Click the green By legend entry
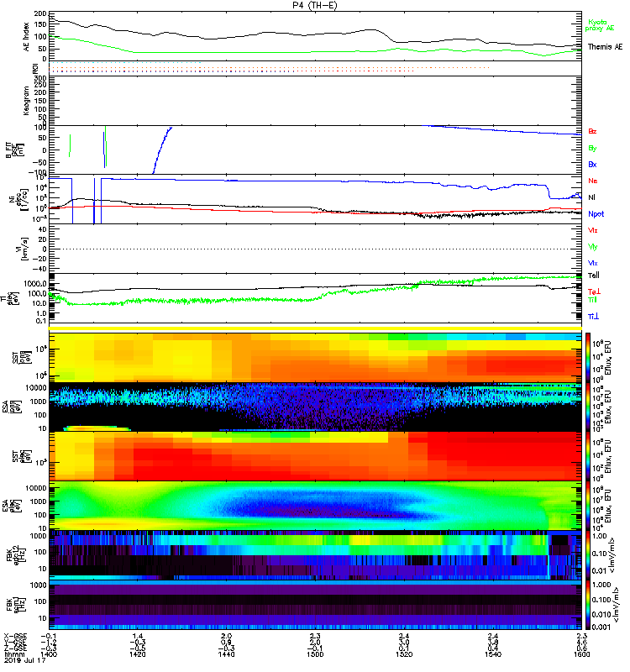Screen dimensions: 630x672 pyautogui.click(x=592, y=149)
